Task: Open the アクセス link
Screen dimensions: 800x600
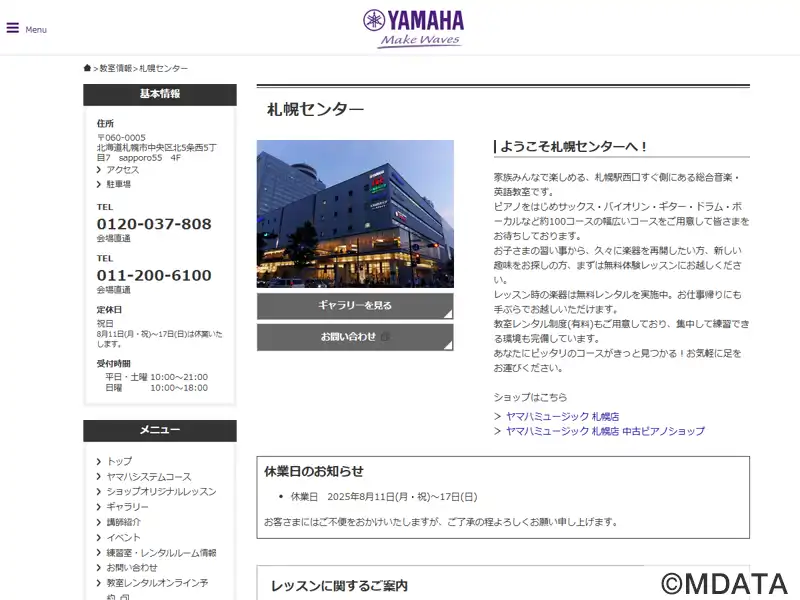Action: point(122,170)
